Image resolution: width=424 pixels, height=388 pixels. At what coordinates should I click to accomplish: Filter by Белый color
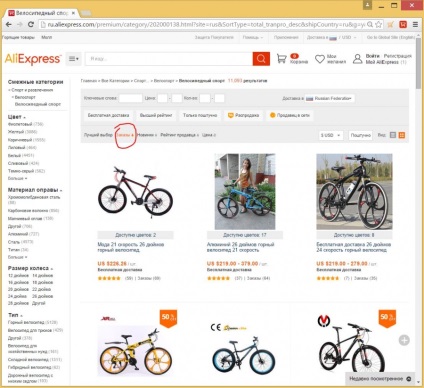point(21,155)
